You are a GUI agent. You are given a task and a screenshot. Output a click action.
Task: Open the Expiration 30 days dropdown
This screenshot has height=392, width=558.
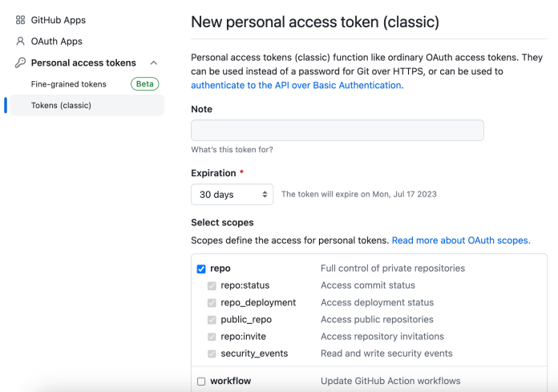pyautogui.click(x=232, y=195)
